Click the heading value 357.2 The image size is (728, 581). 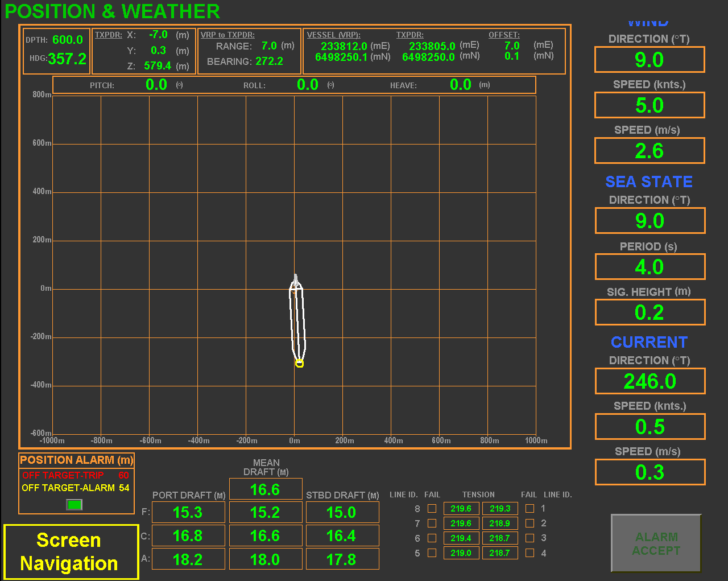coord(67,59)
